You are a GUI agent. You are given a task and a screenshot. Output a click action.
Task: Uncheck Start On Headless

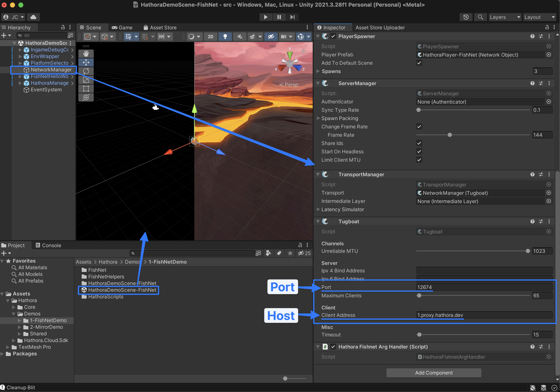point(419,151)
